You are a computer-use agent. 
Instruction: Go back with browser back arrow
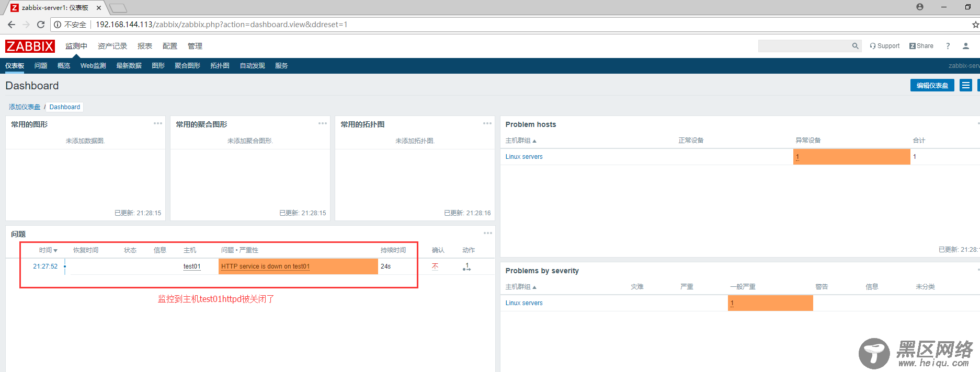point(12,25)
